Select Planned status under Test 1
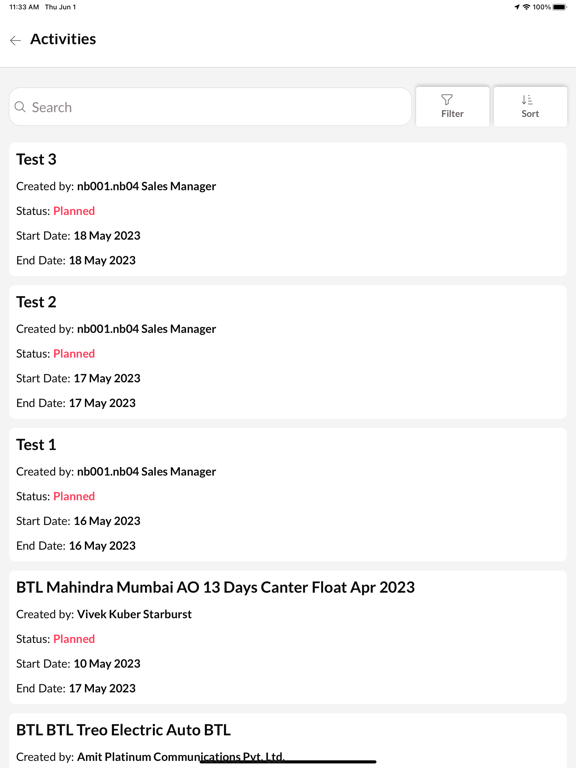Screen dimensions: 576x768 tap(74, 496)
